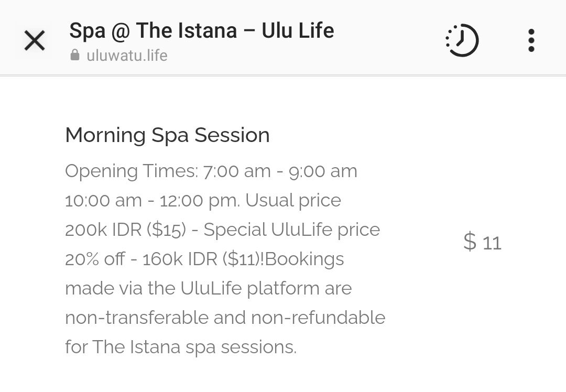Tap the word 'Bookings' in description
Image resolution: width=566 pixels, height=392 pixels.
[304, 259]
